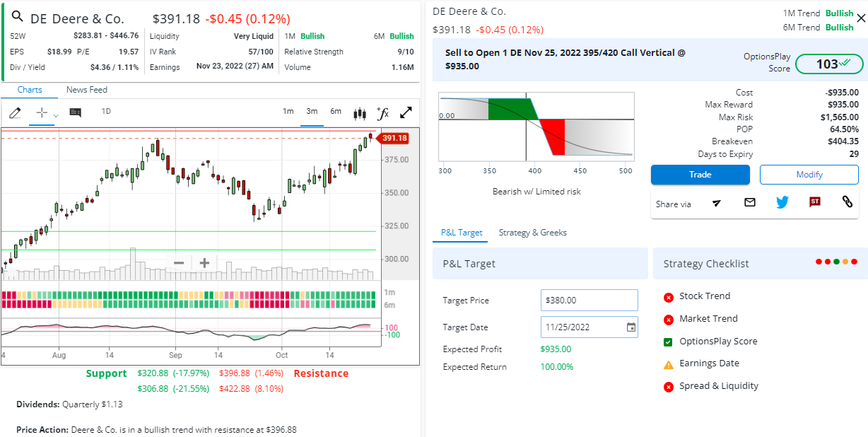The height and width of the screenshot is (437, 868).
Task: Click the OptionsPlay Score 103 badge
Action: click(829, 64)
